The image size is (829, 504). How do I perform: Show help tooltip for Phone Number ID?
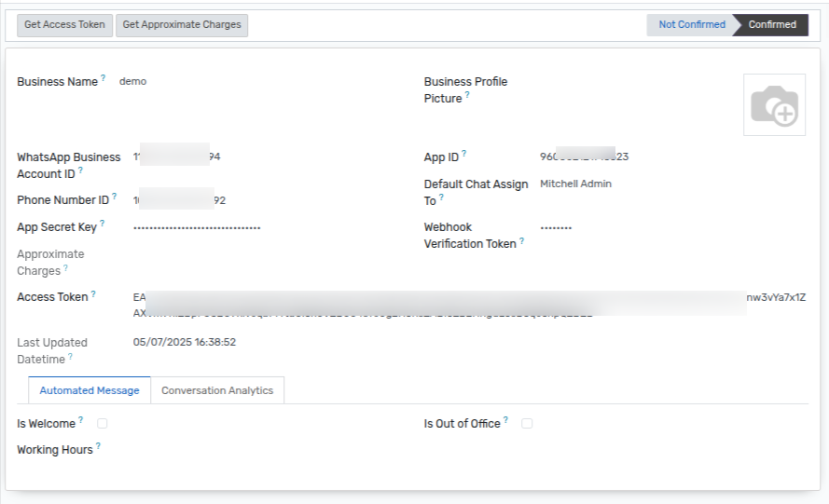pos(114,196)
